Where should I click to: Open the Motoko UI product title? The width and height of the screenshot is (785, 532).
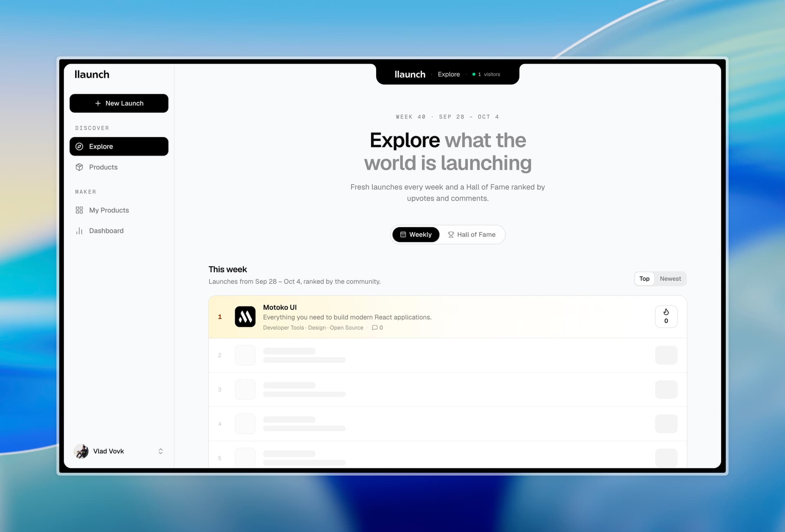click(280, 307)
